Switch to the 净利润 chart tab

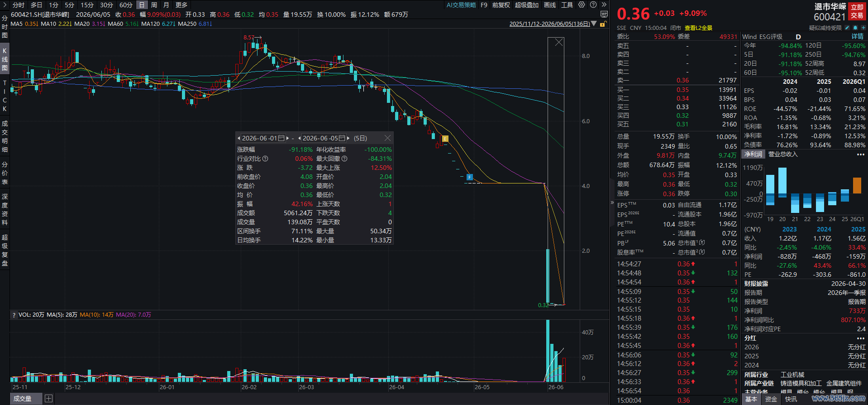point(754,154)
